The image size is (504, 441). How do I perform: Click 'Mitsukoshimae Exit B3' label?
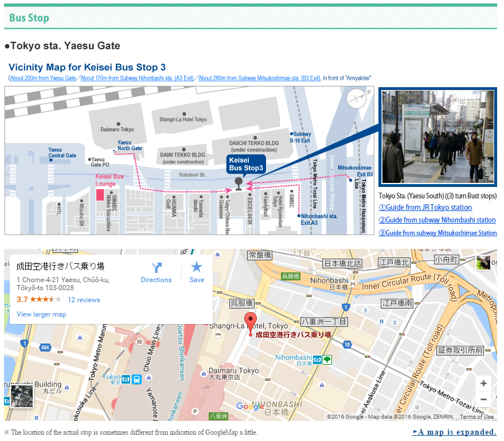click(x=355, y=171)
